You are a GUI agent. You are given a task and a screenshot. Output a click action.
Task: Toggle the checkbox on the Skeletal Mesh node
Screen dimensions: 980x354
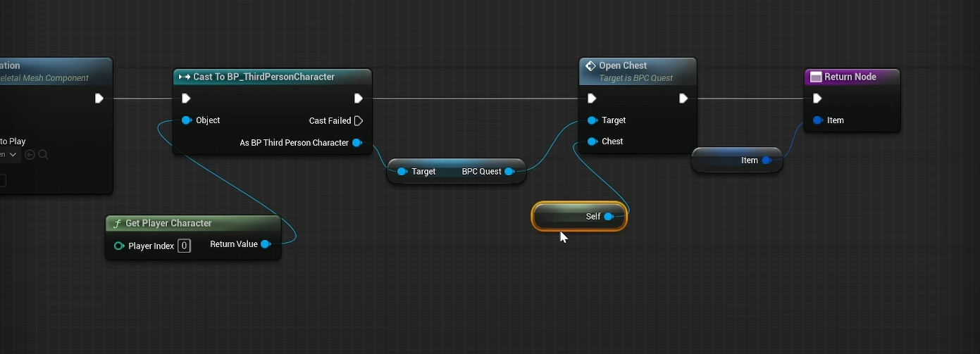pyautogui.click(x=2, y=181)
